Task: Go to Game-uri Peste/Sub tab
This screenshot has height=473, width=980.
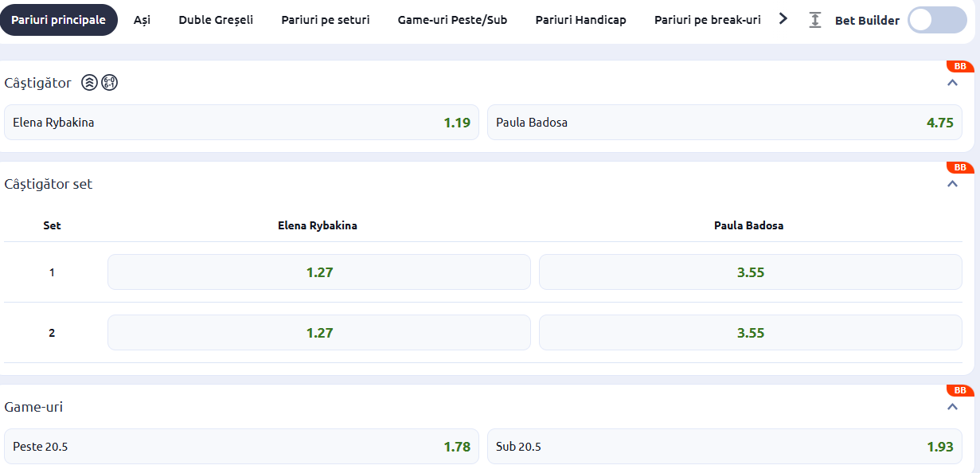Action: point(452,20)
